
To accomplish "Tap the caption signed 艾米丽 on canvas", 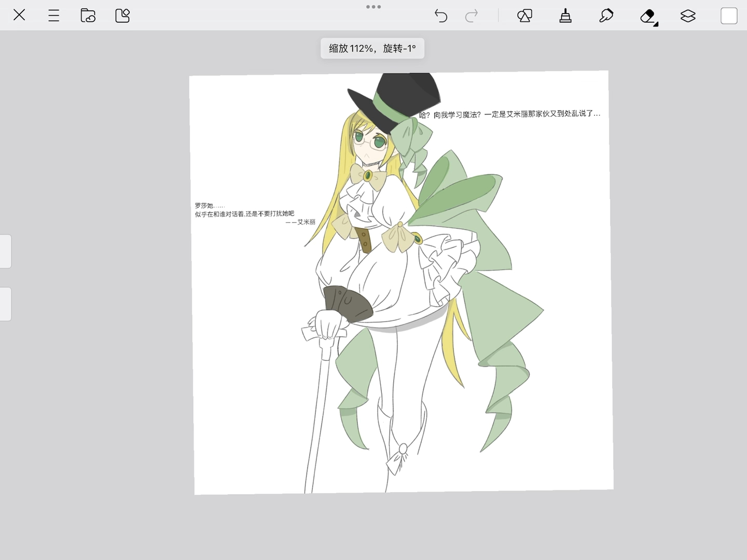I will (x=255, y=214).
